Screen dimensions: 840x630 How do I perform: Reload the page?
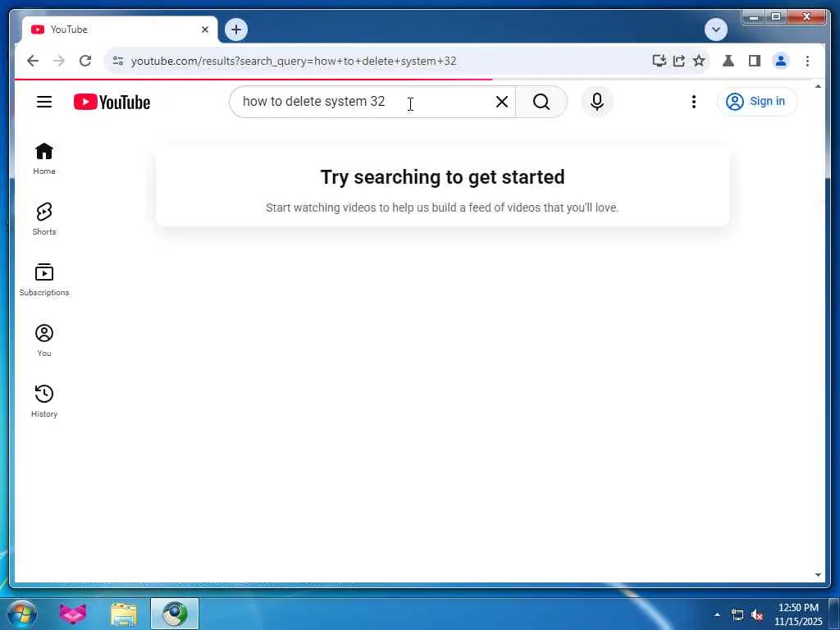pyautogui.click(x=85, y=61)
